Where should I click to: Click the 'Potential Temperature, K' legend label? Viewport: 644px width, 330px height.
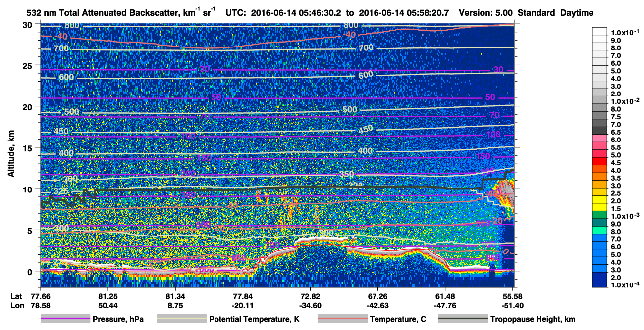(x=254, y=319)
